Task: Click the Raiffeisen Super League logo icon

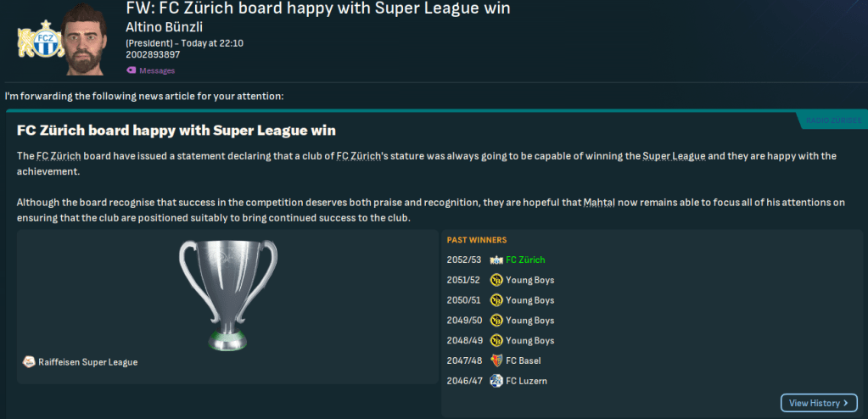Action: coord(29,362)
